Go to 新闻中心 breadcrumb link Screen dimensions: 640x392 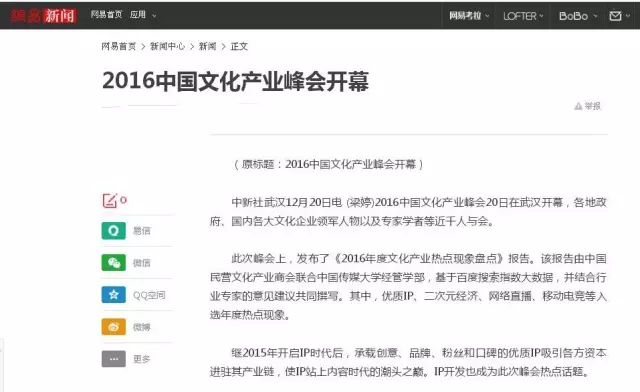tap(167, 47)
